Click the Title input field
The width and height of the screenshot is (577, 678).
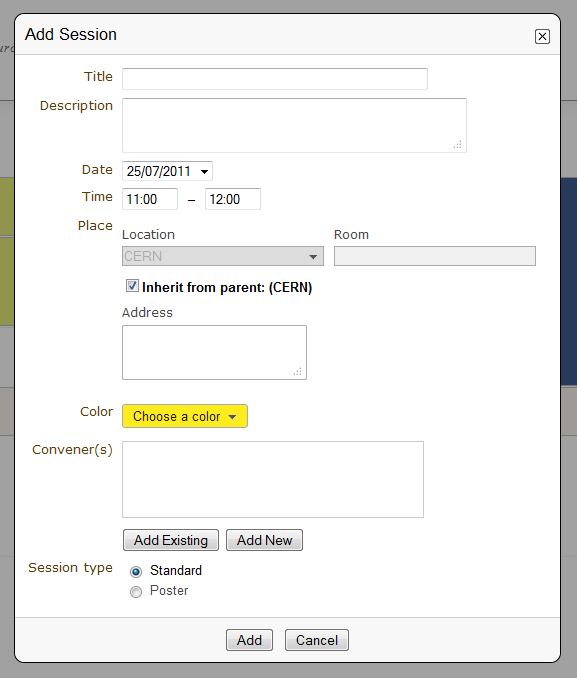pos(275,79)
